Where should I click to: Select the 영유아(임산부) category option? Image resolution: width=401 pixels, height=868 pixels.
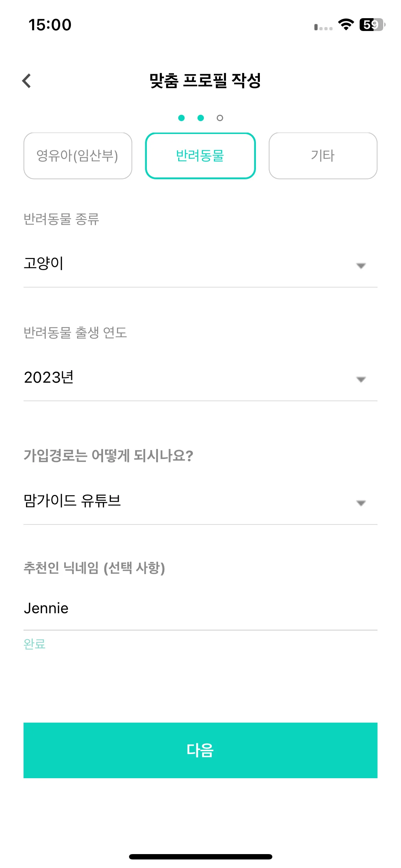click(x=78, y=156)
